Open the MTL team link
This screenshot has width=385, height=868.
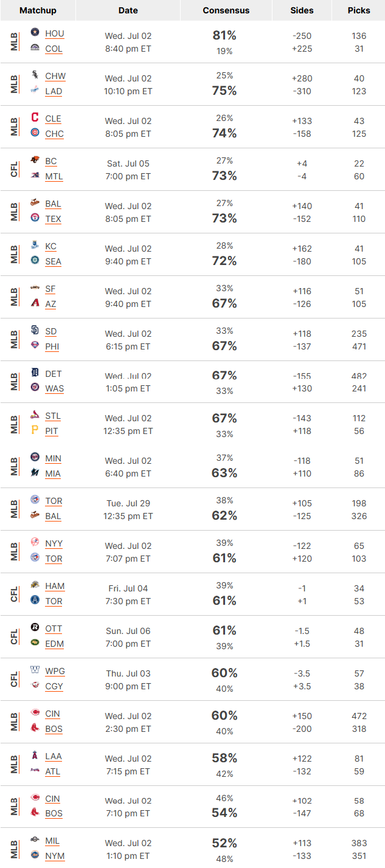click(x=54, y=177)
